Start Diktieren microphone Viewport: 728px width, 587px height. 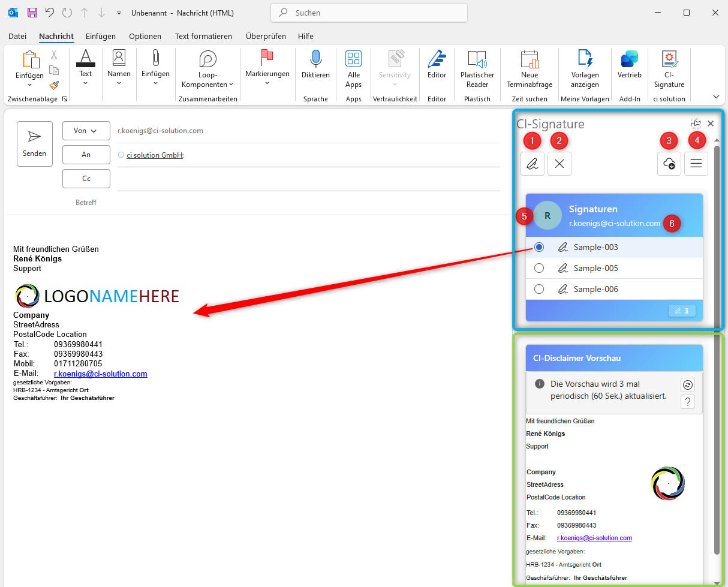click(x=315, y=65)
